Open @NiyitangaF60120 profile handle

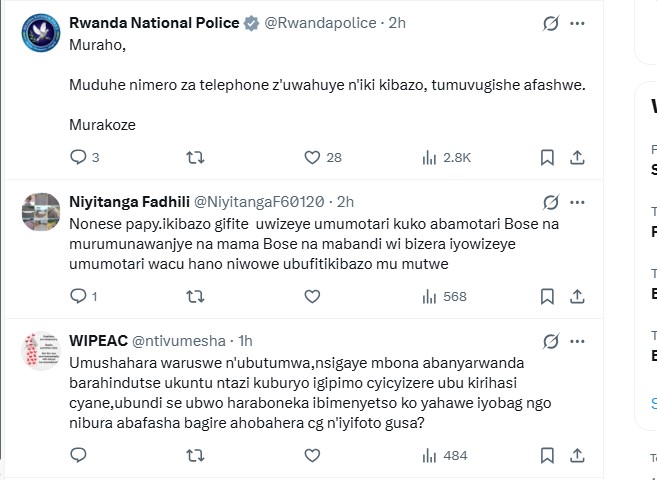pos(258,202)
